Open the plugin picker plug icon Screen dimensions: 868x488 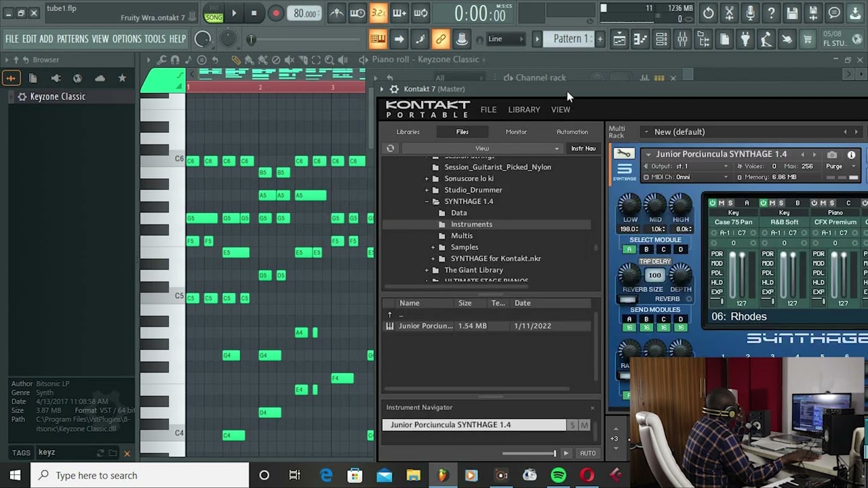click(745, 39)
